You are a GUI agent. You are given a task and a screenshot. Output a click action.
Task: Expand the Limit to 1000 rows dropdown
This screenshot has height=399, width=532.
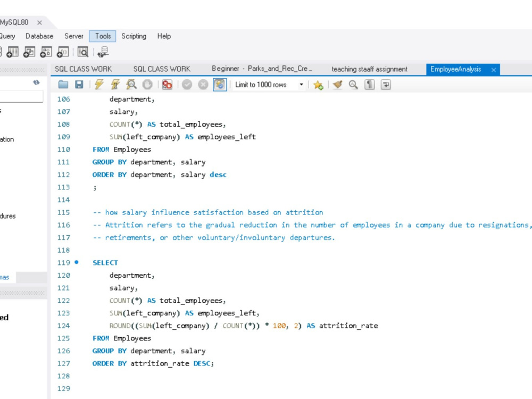(x=269, y=85)
